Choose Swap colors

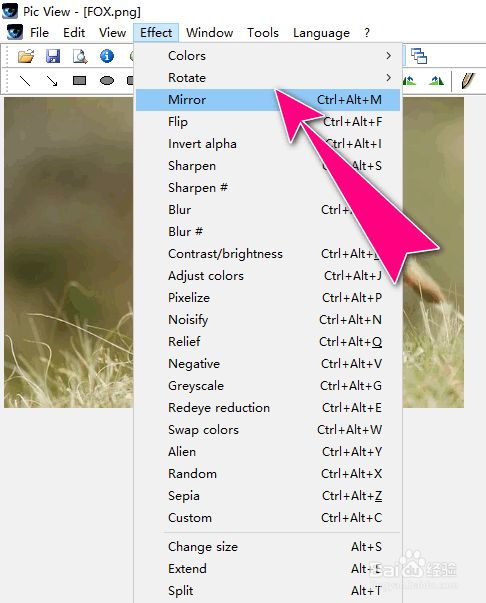[x=268, y=430]
